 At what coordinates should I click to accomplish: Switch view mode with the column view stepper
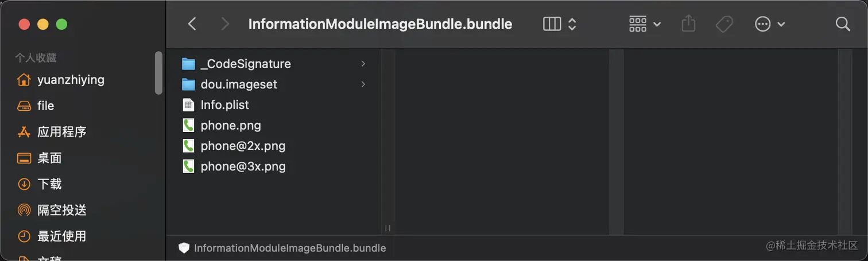[560, 24]
